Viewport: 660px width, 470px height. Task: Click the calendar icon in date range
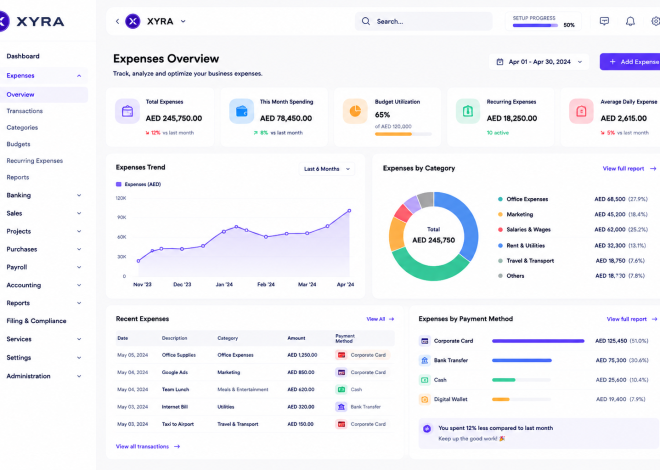click(500, 62)
